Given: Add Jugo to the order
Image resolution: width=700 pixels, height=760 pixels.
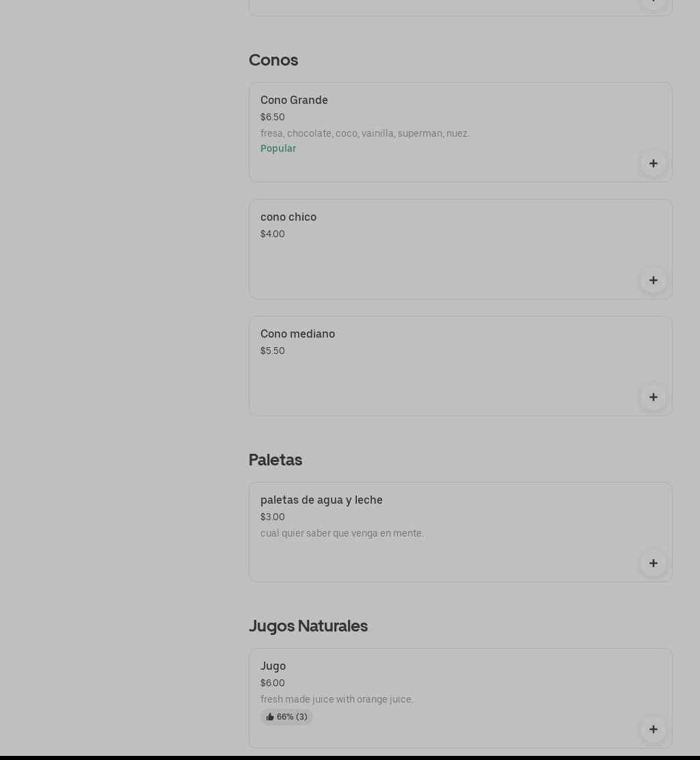Looking at the screenshot, I should (653, 729).
